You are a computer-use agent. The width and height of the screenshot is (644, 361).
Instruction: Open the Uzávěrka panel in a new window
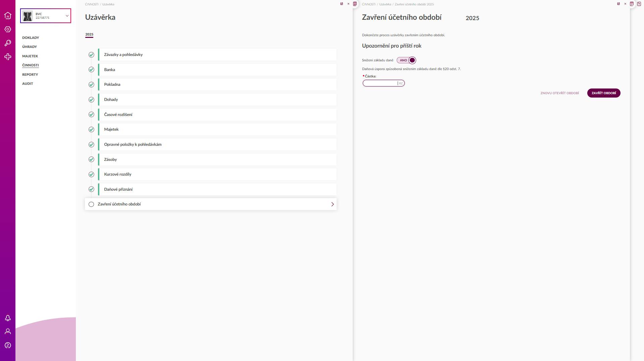(342, 4)
